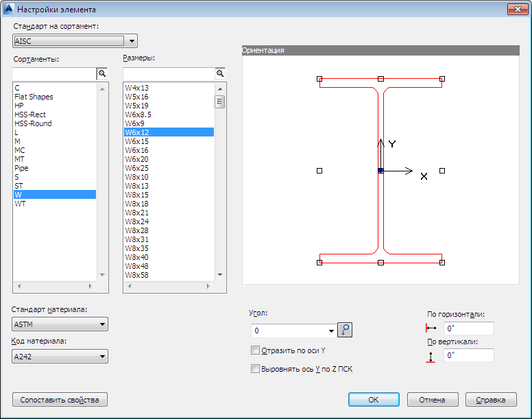Select size W8x31
The image size is (532, 419).
click(x=169, y=239)
